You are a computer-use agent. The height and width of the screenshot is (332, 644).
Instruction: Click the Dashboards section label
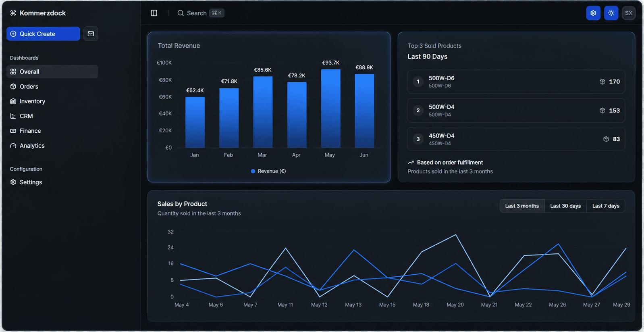24,58
